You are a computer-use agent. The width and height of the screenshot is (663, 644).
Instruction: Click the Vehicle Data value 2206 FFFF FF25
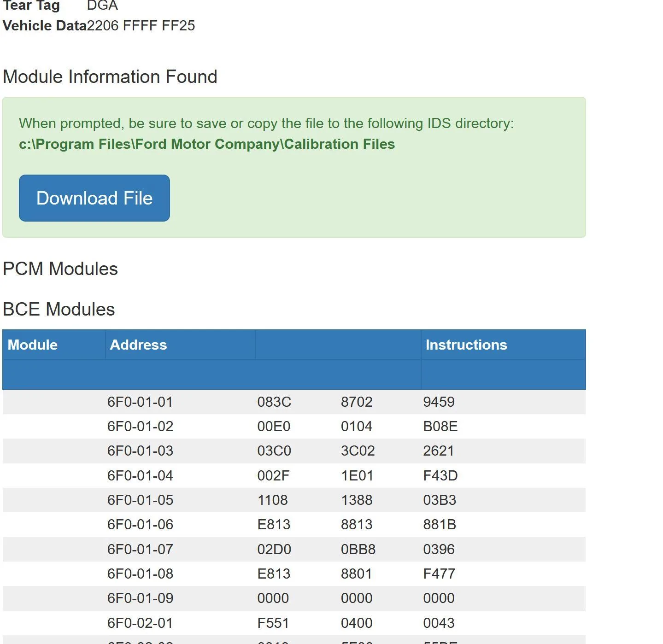(x=141, y=25)
